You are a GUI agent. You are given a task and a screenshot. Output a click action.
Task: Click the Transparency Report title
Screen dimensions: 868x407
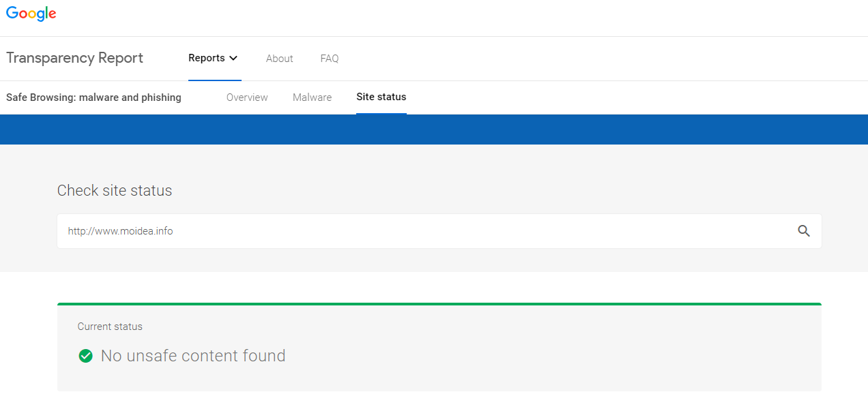click(75, 58)
